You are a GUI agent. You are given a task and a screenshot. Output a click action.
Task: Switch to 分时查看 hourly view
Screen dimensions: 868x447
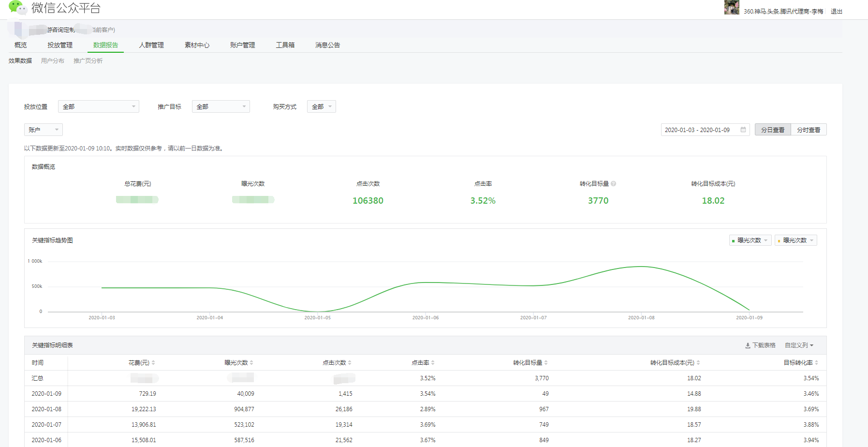click(809, 130)
